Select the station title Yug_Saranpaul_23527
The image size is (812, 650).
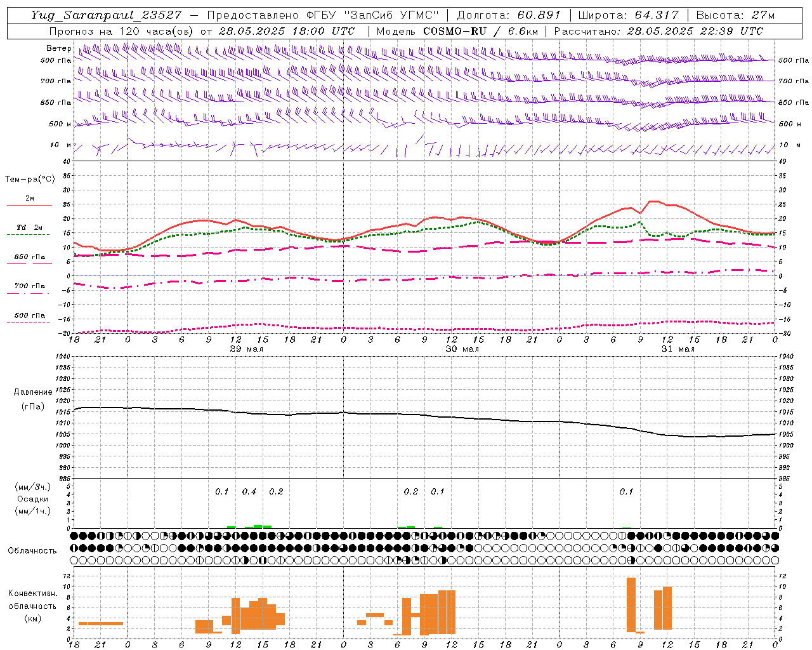106,15
